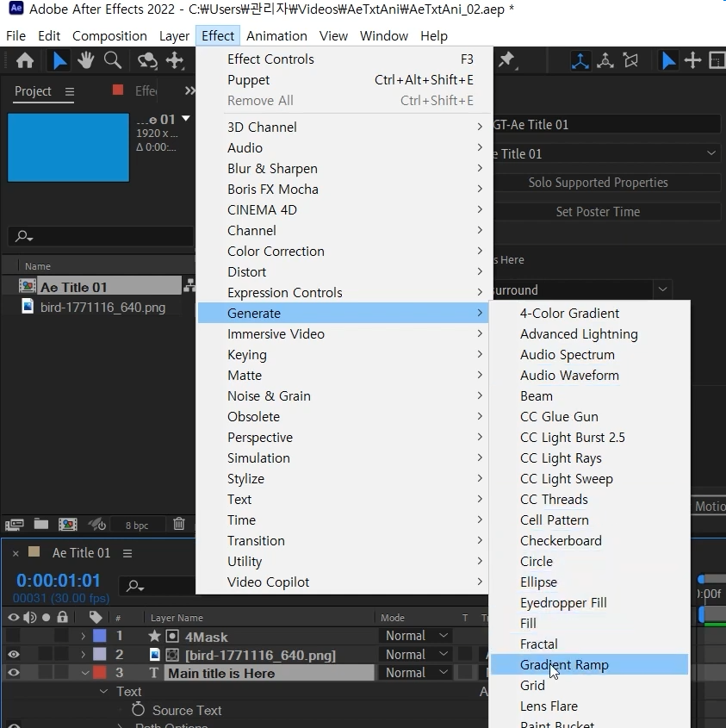Create a new folder in Project panel
This screenshot has height=728, width=726.
coord(40,524)
